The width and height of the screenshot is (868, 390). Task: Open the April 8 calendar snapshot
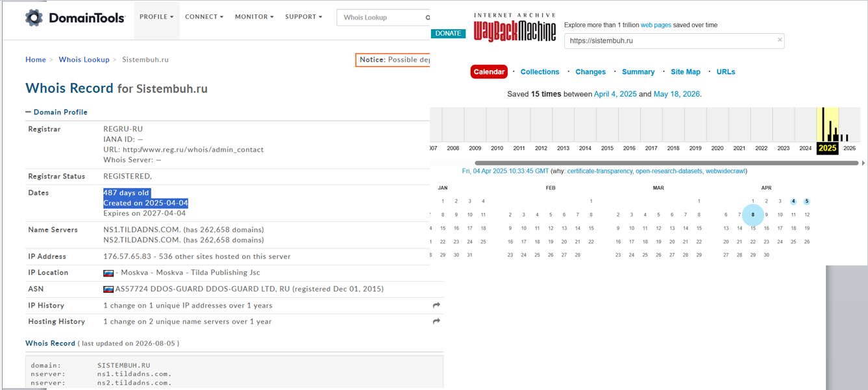pyautogui.click(x=753, y=215)
